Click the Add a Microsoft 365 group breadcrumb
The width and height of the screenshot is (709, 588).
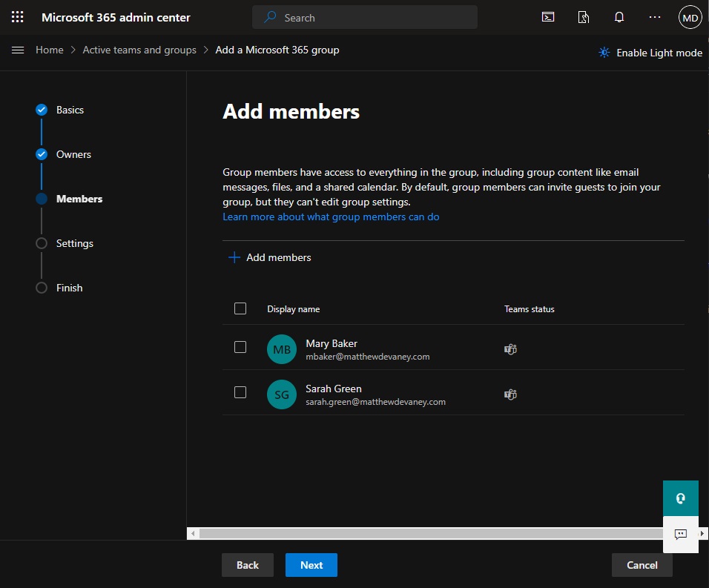pos(277,50)
